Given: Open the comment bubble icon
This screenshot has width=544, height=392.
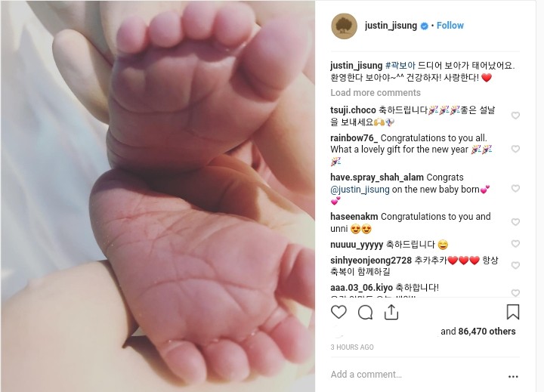Looking at the screenshot, I should point(366,312).
